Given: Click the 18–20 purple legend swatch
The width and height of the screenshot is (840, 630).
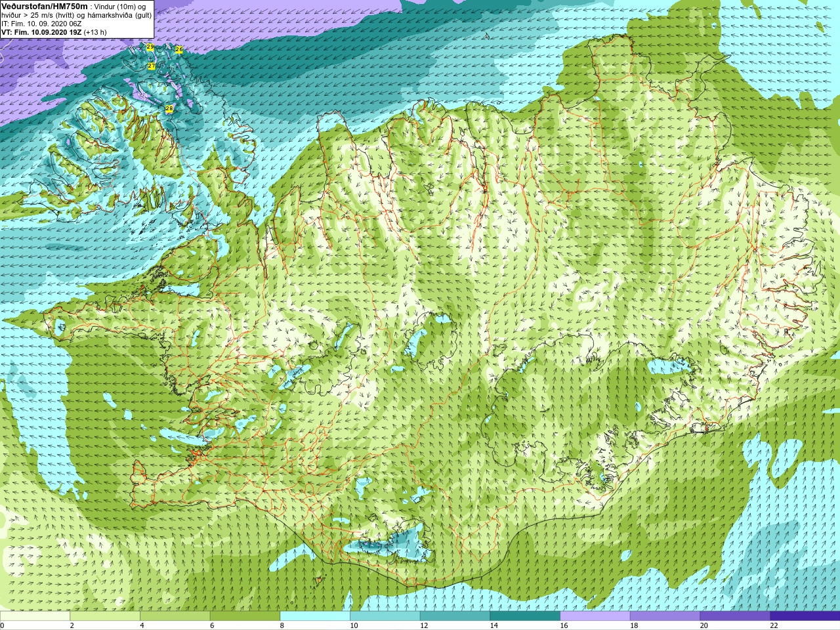Looking at the screenshot, I should 665,616.
